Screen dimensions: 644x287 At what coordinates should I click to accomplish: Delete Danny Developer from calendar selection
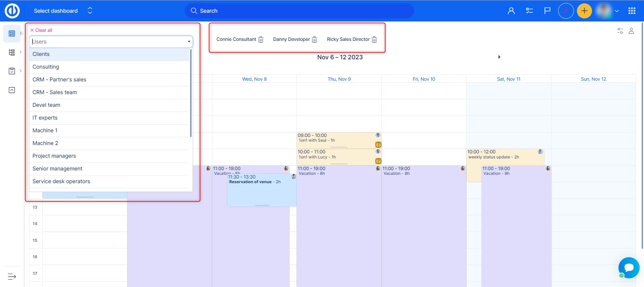[314, 40]
